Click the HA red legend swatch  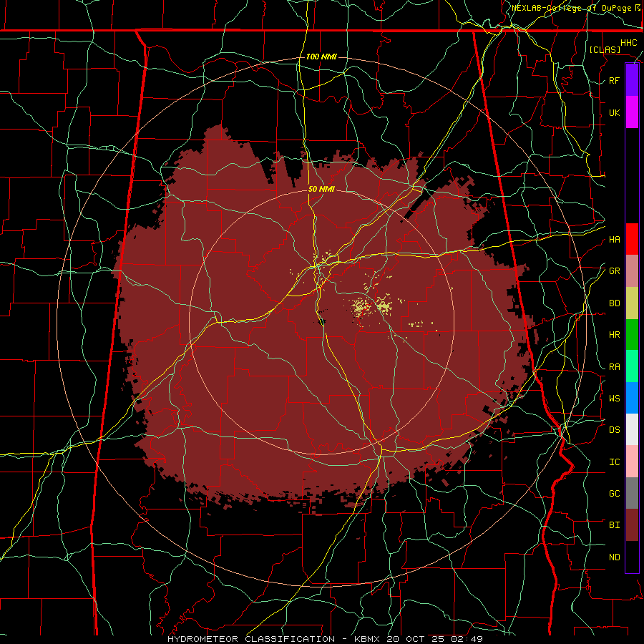pos(632,239)
